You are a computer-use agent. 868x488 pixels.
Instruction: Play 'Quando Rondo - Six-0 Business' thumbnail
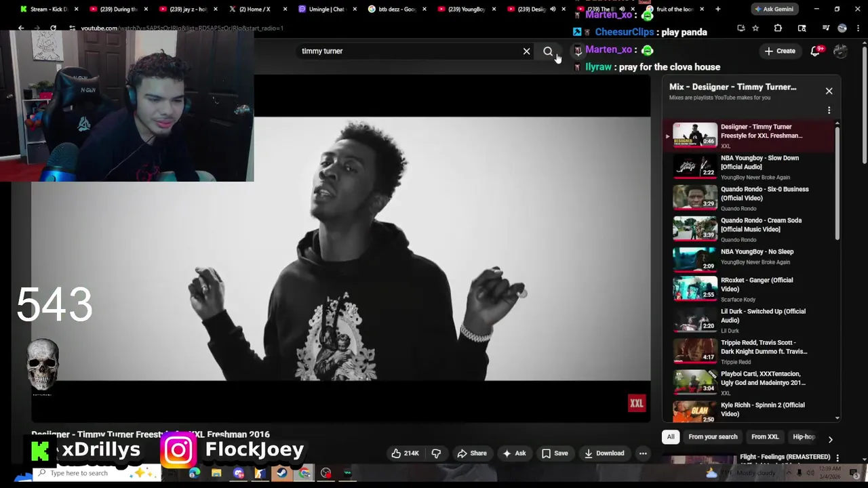pyautogui.click(x=695, y=197)
